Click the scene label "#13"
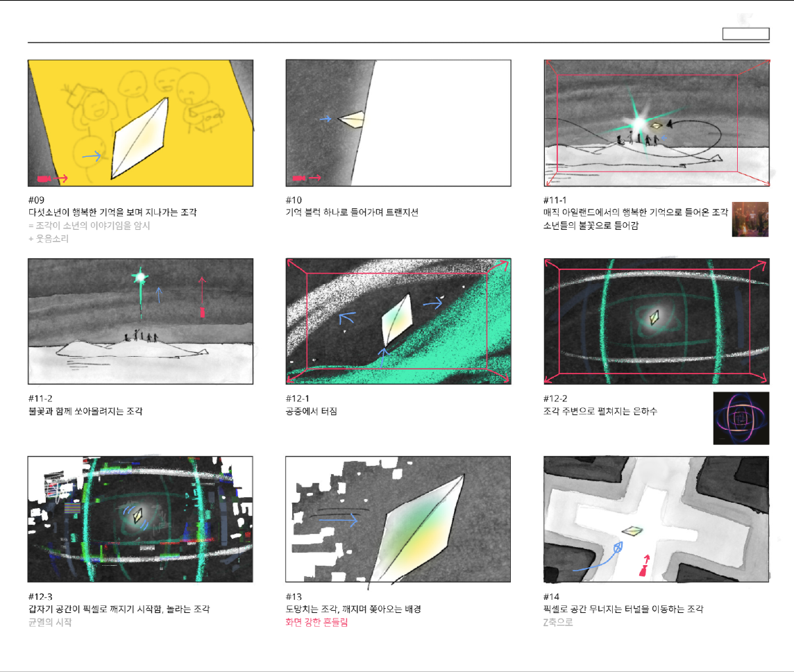 pos(294,596)
